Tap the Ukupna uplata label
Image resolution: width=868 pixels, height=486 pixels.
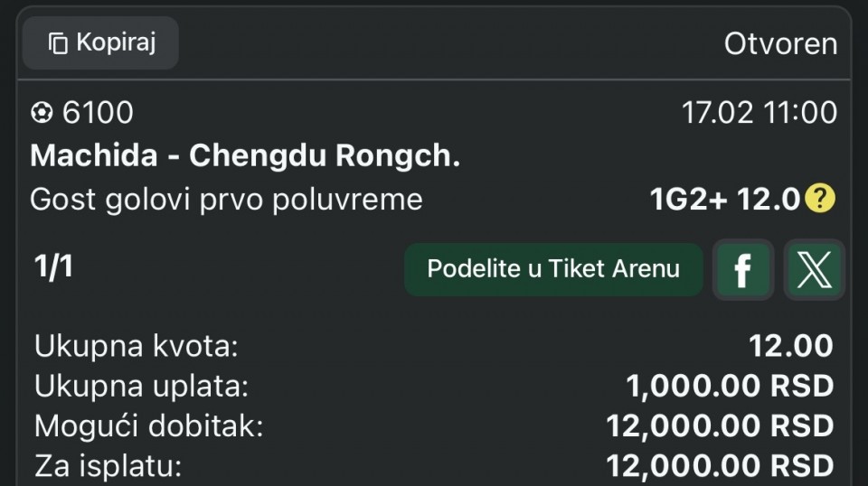point(141,386)
